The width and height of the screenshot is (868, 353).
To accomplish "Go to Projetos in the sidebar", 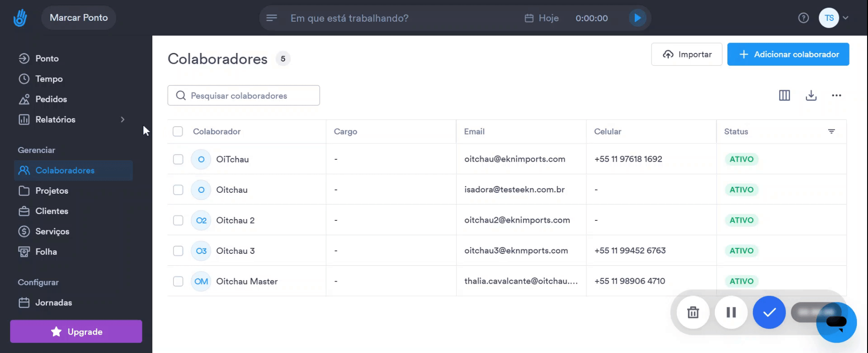I will tap(52, 191).
